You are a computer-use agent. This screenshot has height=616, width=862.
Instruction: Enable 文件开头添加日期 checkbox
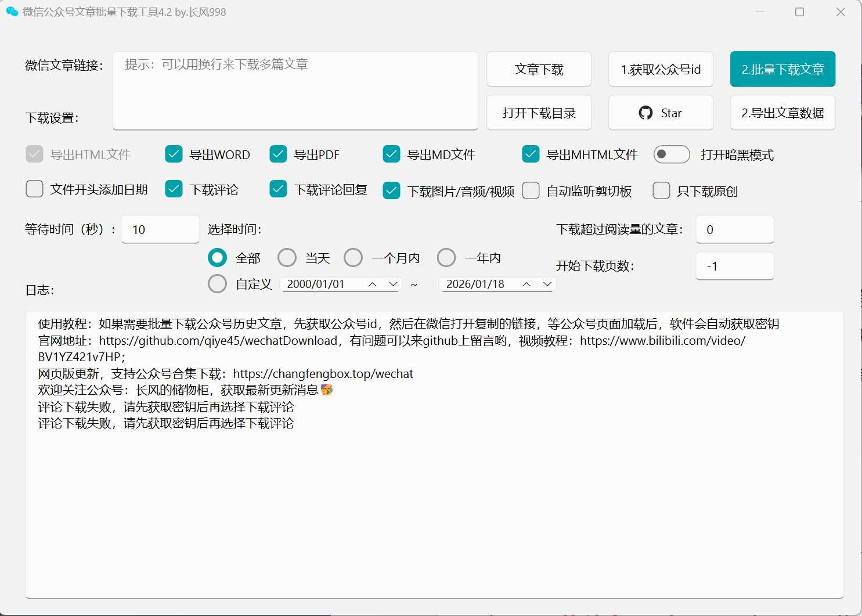[35, 189]
